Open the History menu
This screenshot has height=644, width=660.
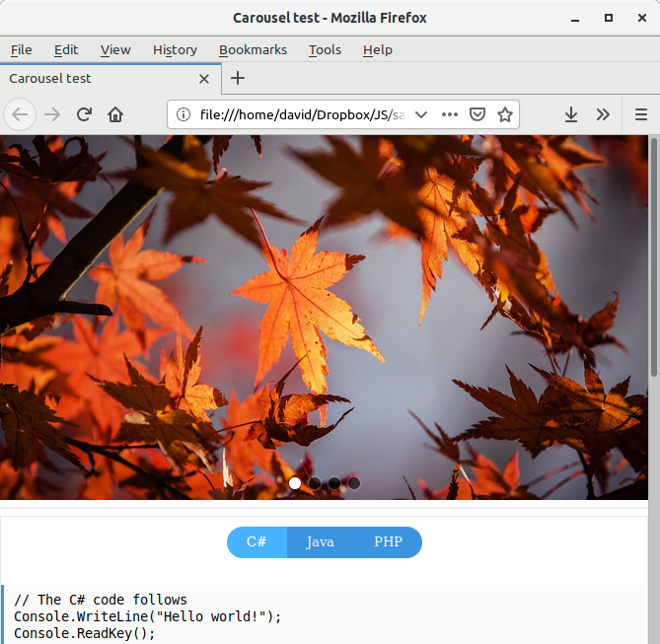click(x=175, y=49)
